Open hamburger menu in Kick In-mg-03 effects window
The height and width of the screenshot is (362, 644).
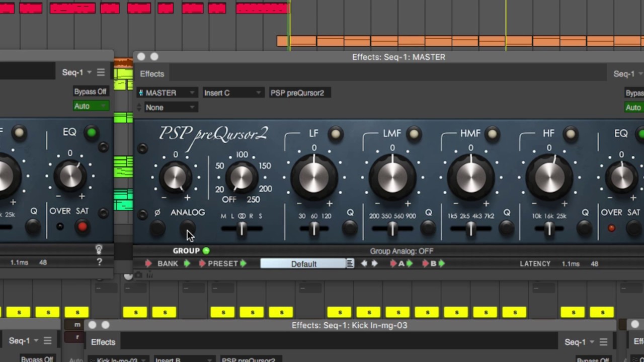603,342
